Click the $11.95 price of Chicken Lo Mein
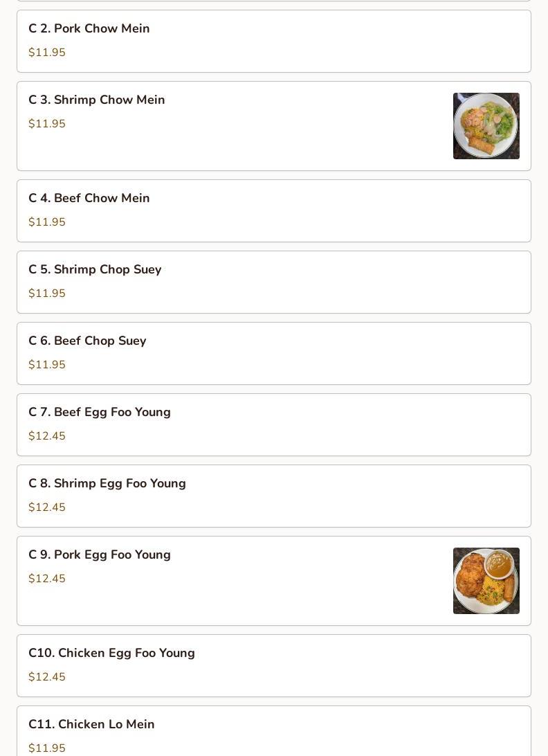Image resolution: width=548 pixels, height=756 pixels. coord(47,748)
